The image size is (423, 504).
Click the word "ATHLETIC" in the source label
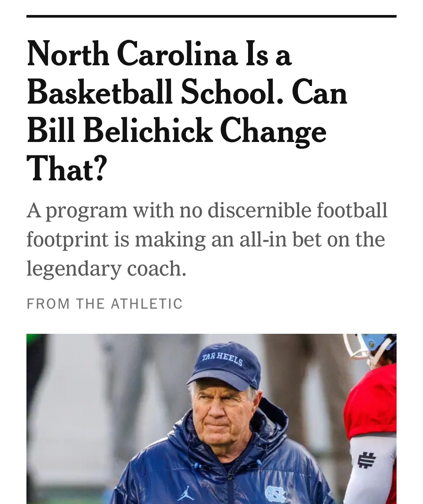147,304
